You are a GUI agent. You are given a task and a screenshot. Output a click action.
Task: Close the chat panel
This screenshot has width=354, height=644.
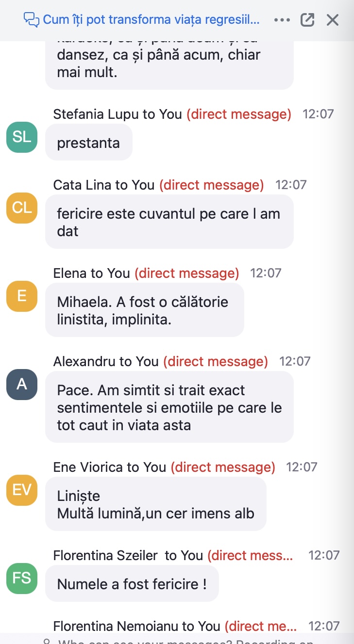[x=333, y=20]
